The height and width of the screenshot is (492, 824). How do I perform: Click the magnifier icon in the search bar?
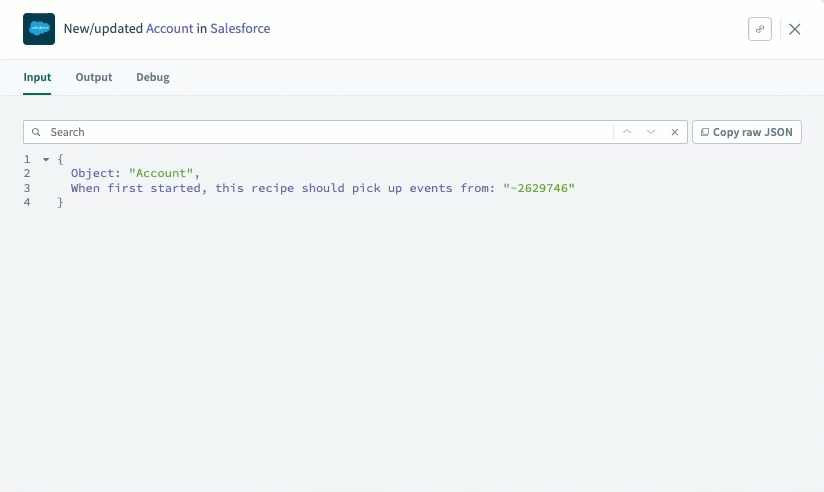point(37,132)
